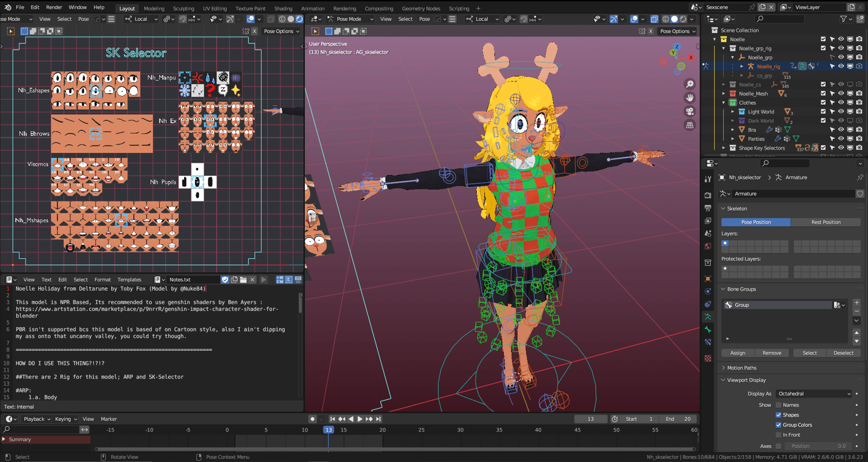Run the Notes.txt script with play icon

point(264,280)
